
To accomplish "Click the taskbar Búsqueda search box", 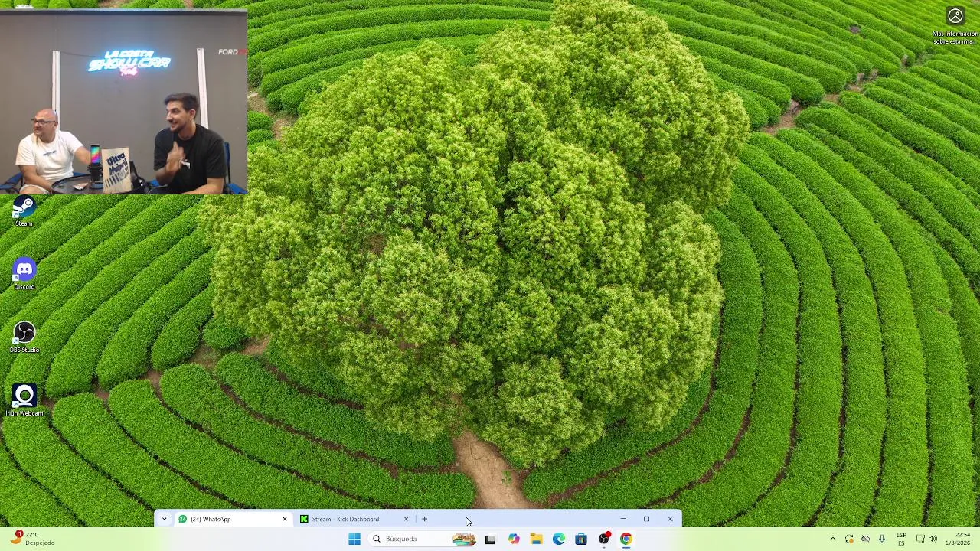I will pos(423,539).
